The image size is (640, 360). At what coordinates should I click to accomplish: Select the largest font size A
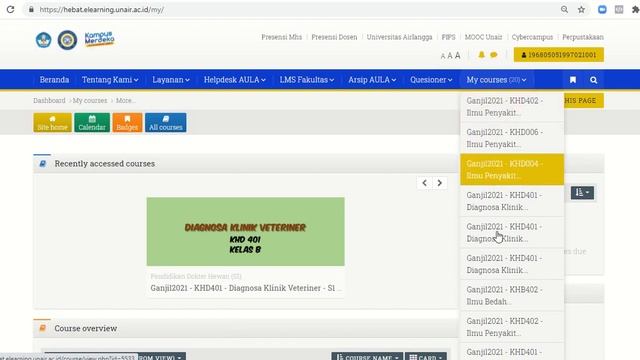[x=458, y=55]
